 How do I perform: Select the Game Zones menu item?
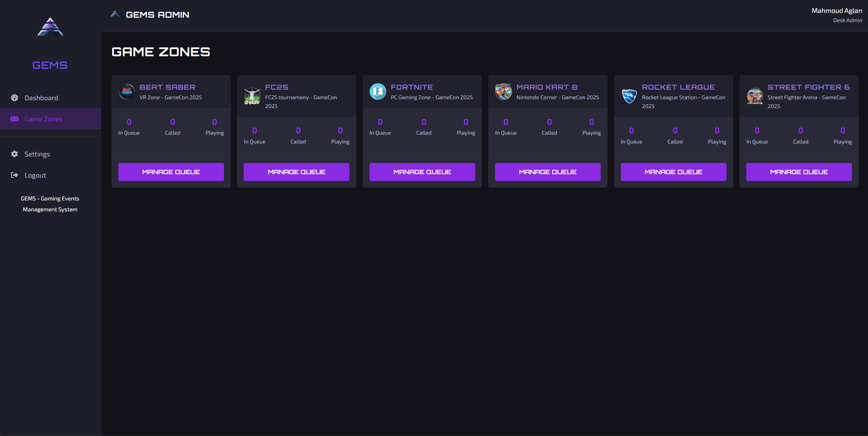43,119
